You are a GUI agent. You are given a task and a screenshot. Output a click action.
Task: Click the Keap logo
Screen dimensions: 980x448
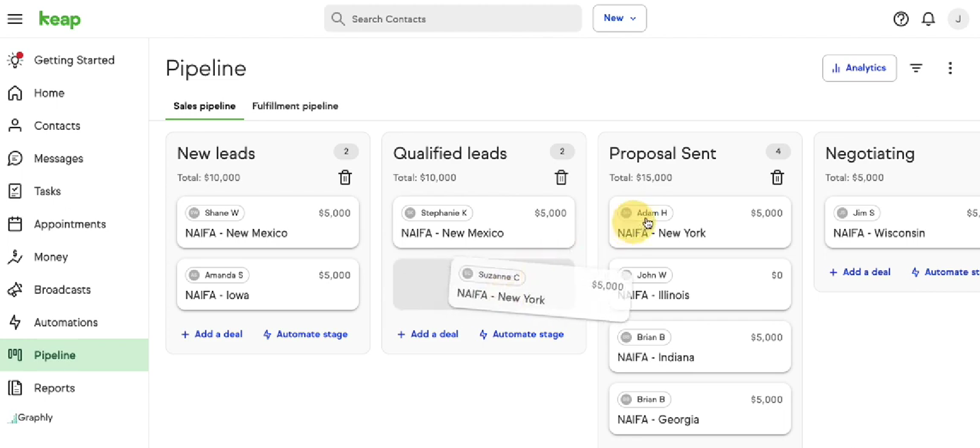[x=60, y=19]
